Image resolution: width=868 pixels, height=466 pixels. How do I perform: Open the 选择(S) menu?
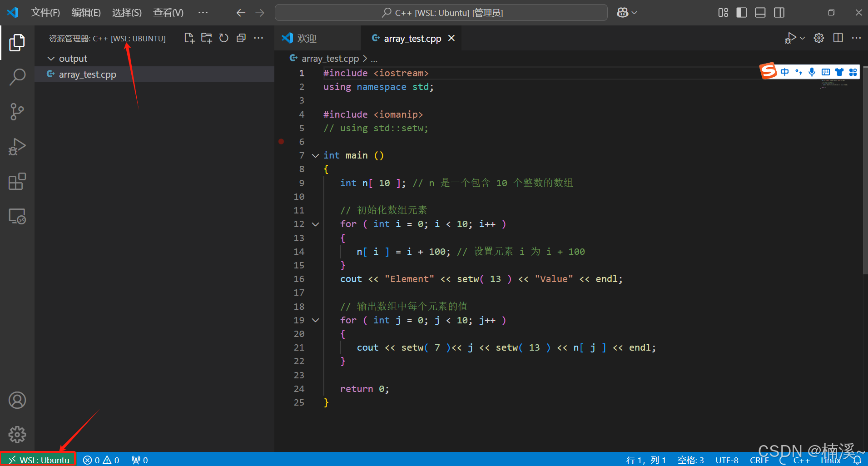point(127,13)
